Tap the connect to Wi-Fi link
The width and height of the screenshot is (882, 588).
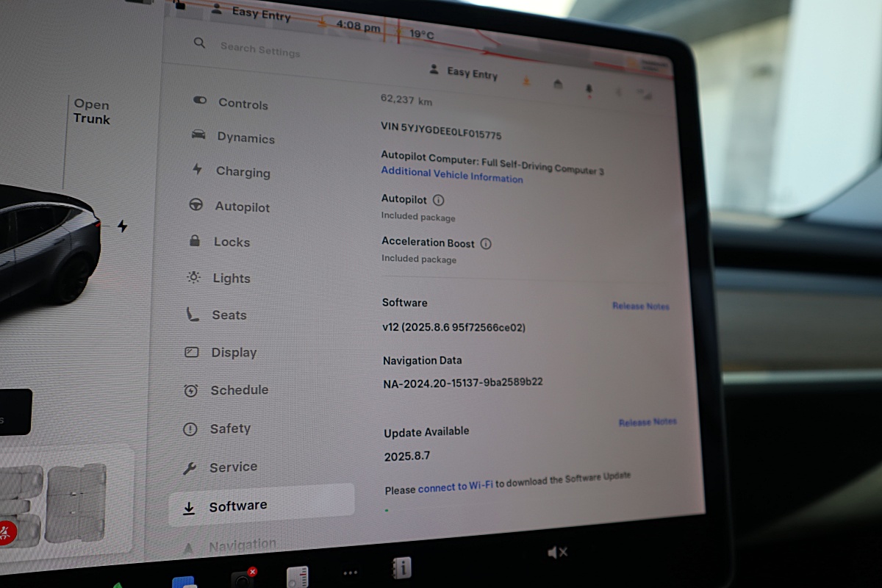[x=456, y=487]
